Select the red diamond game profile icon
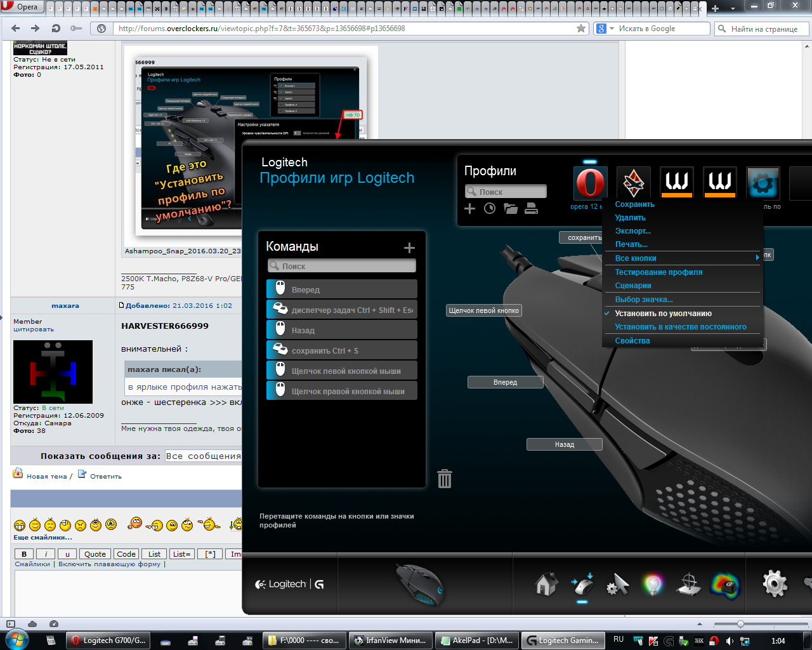This screenshot has width=812, height=650. [x=634, y=183]
